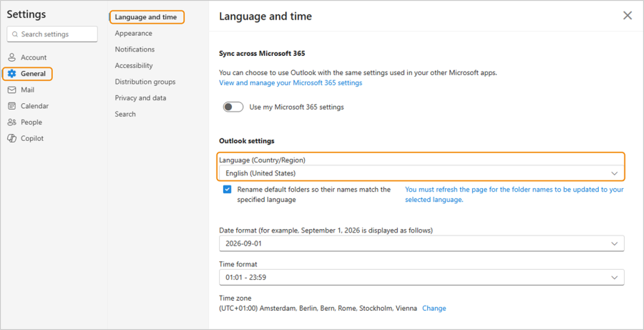Open the Date format dropdown

click(421, 243)
